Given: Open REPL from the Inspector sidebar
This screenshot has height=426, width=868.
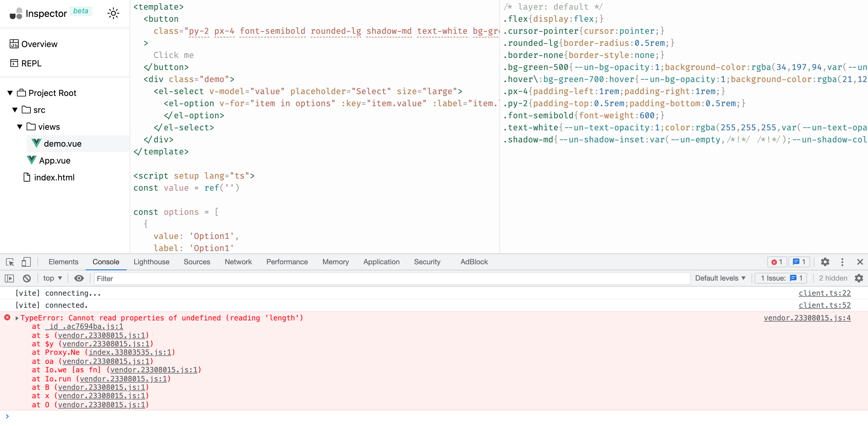Looking at the screenshot, I should [x=31, y=63].
